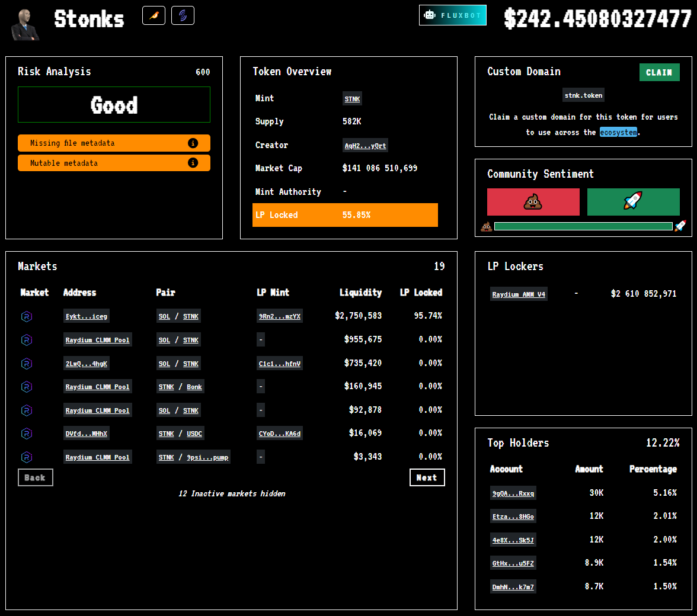
Task: Open holder account GtHx...u5FZ
Action: [x=513, y=563]
